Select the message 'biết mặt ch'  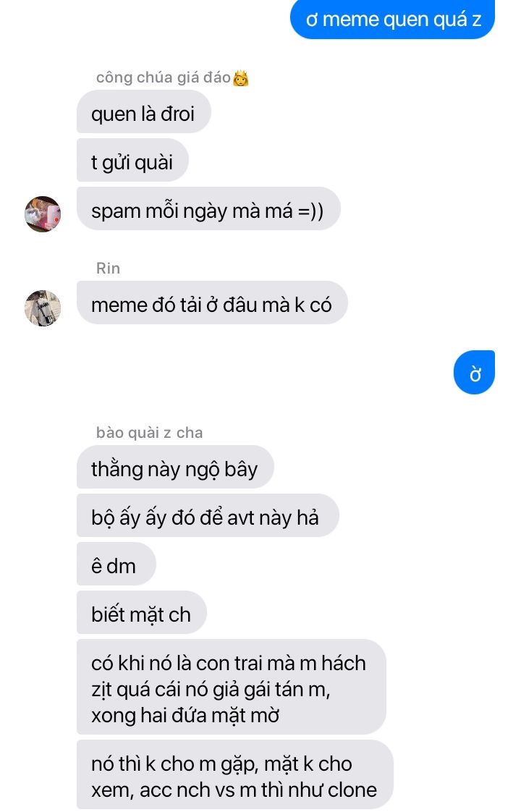pyautogui.click(x=141, y=613)
